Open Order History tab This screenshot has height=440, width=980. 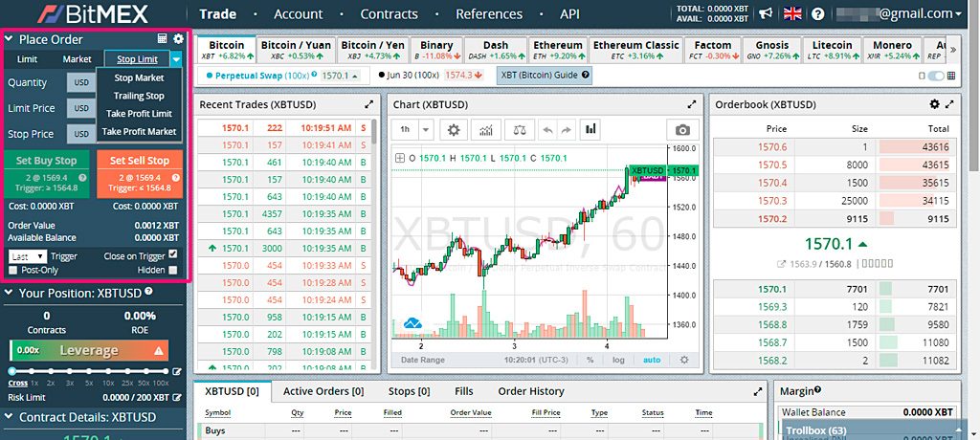click(x=530, y=391)
